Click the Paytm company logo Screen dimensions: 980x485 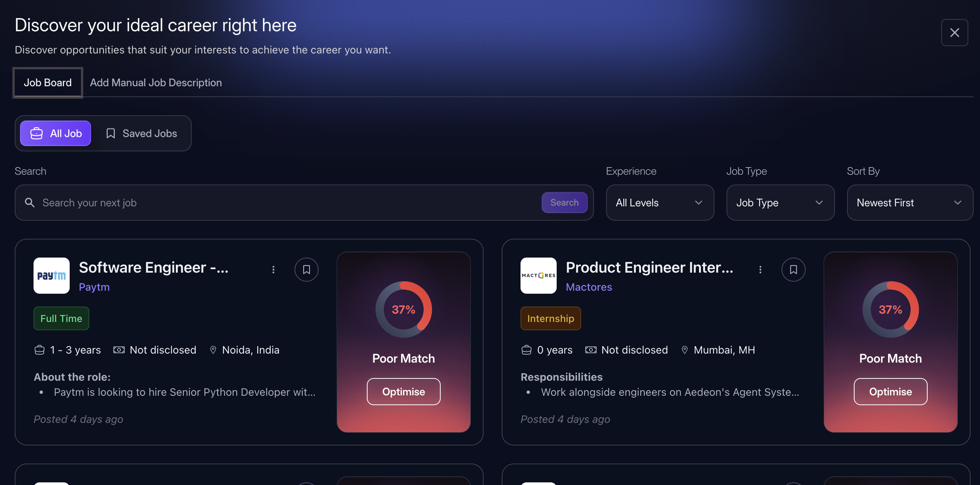[x=51, y=275]
